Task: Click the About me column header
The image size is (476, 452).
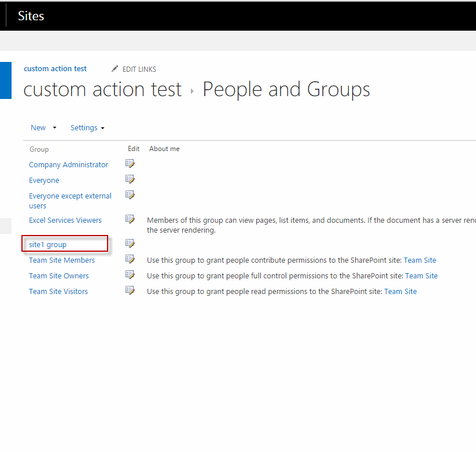Action: click(164, 149)
